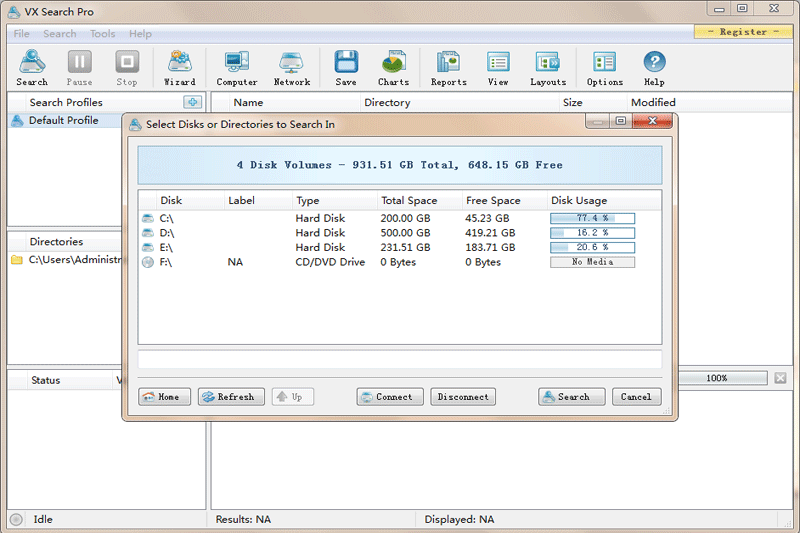Close the Select Disks dialog
The height and width of the screenshot is (533, 800).
653,121
